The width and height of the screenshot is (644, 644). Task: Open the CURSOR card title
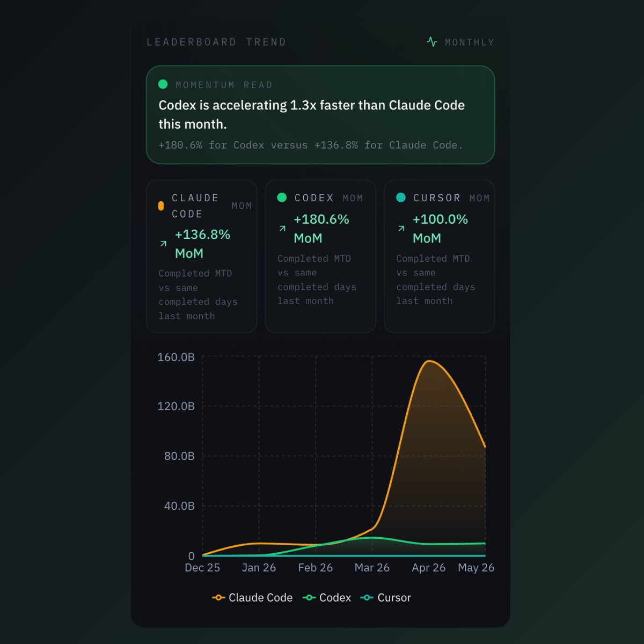pyautogui.click(x=437, y=198)
